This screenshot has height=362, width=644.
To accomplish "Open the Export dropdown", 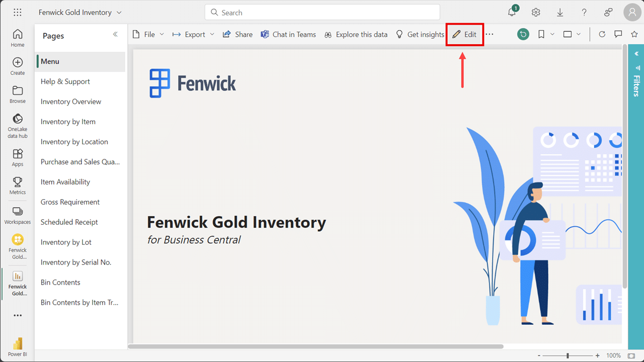I will point(193,34).
